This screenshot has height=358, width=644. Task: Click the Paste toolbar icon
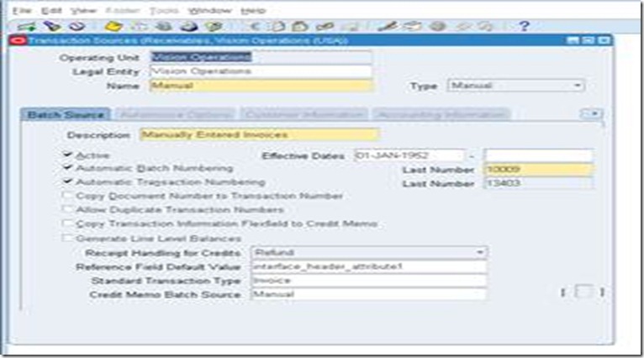tap(300, 27)
